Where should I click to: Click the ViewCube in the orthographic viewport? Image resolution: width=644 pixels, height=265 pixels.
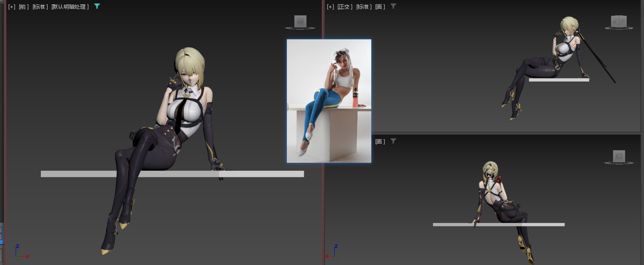click(x=619, y=22)
